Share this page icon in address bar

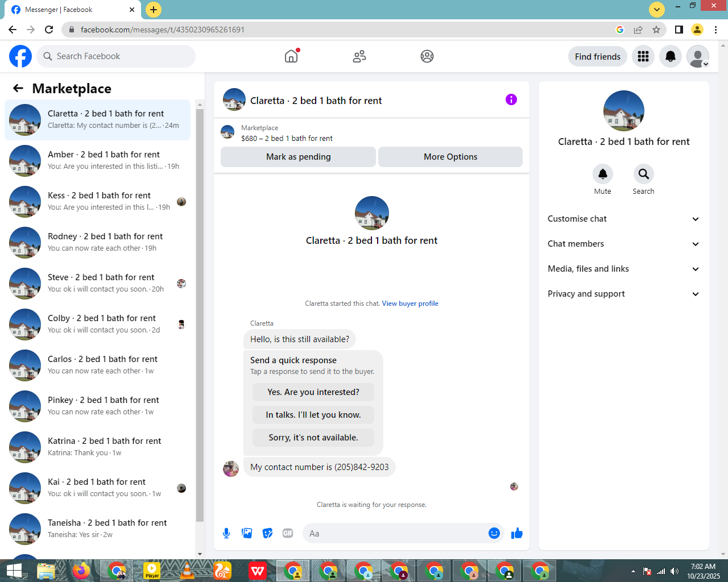[638, 30]
